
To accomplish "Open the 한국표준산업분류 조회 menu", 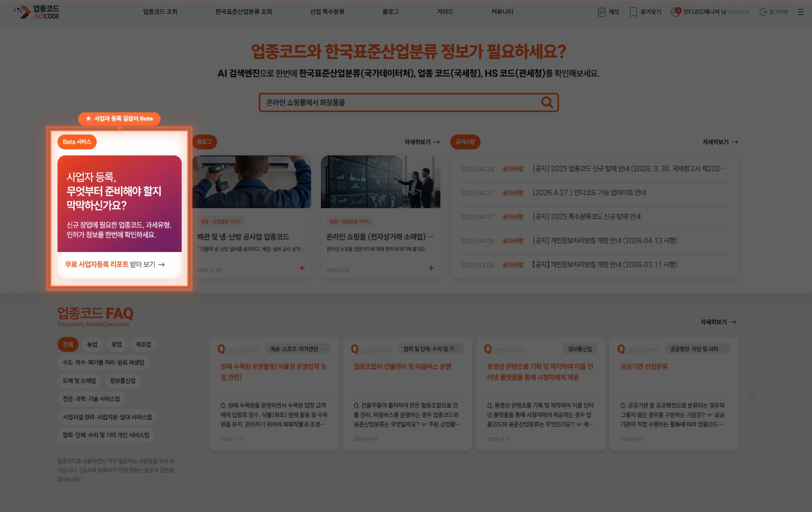I will coord(243,12).
